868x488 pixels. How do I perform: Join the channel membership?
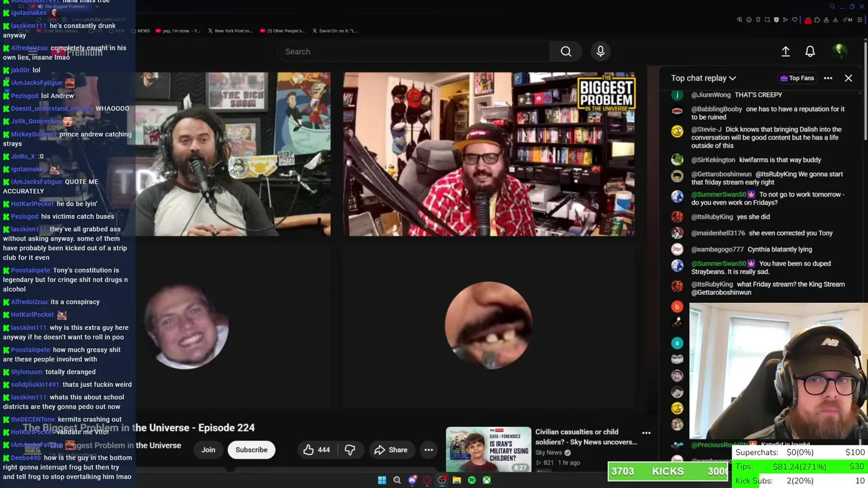point(208,450)
